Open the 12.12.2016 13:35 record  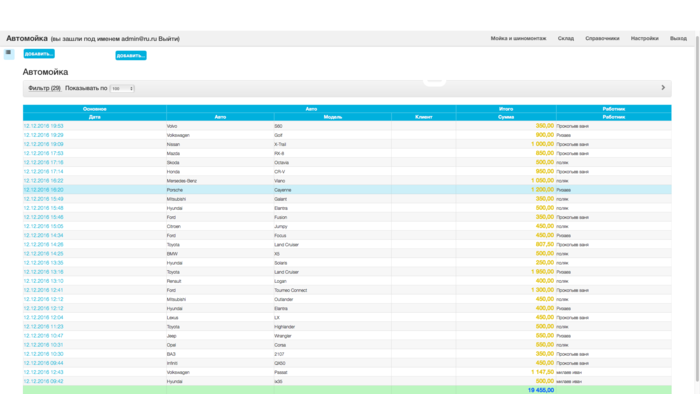click(x=43, y=263)
